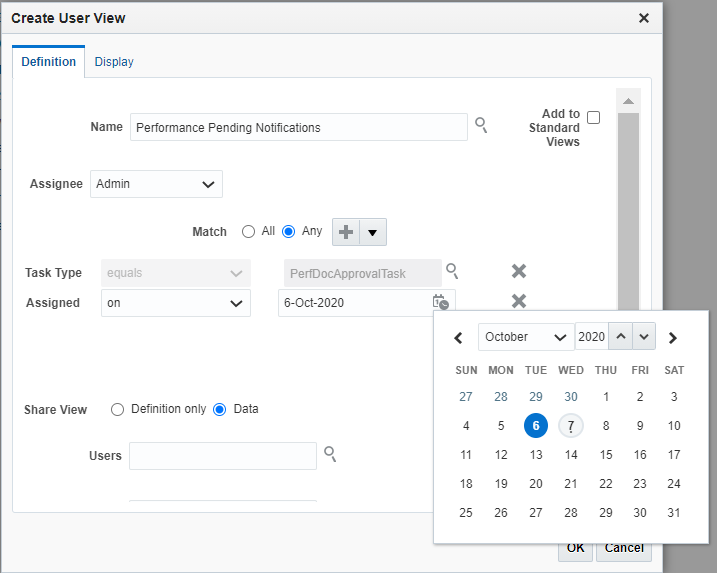Switch to the Display tab

pyautogui.click(x=114, y=62)
